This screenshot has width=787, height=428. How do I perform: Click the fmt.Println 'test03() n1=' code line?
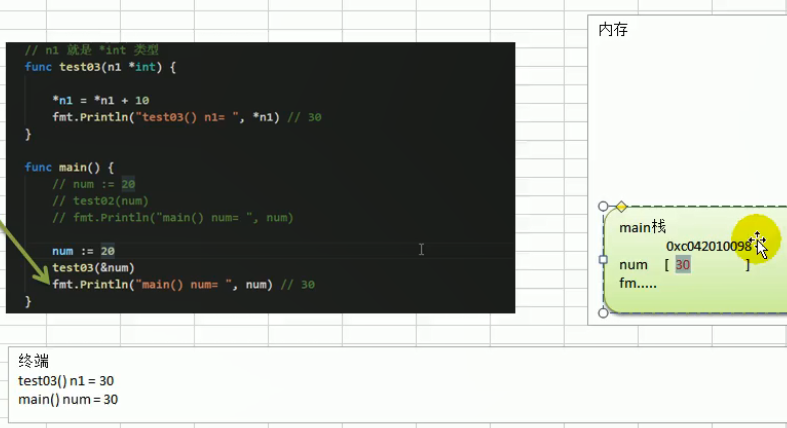click(x=187, y=117)
